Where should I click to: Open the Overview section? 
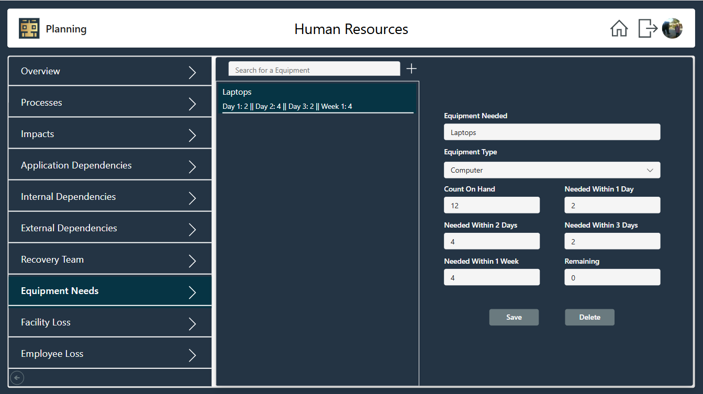coord(110,71)
